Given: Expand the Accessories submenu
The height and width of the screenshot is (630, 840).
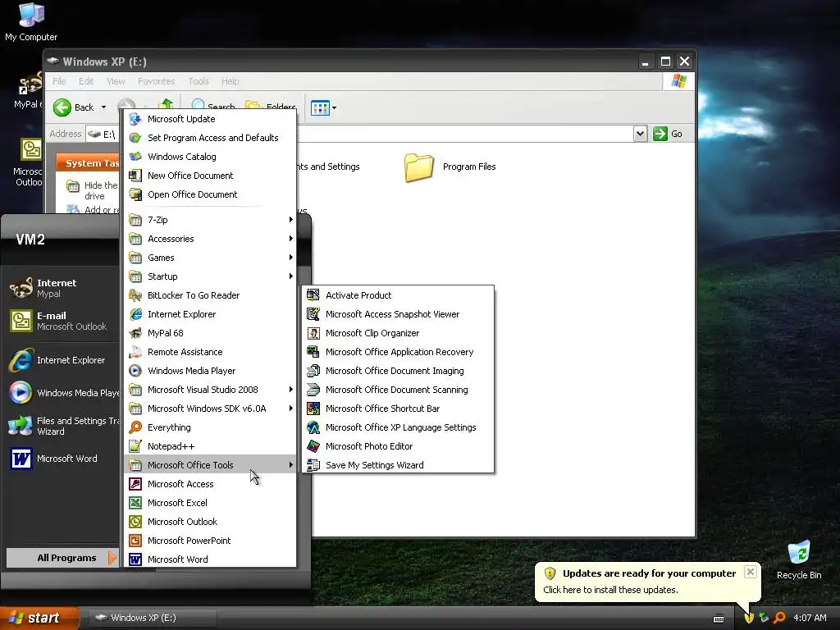Looking at the screenshot, I should tap(210, 239).
